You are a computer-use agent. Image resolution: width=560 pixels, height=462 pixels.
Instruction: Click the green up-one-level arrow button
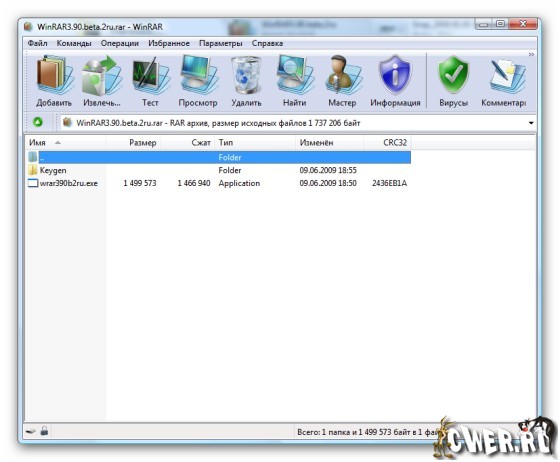(x=38, y=122)
